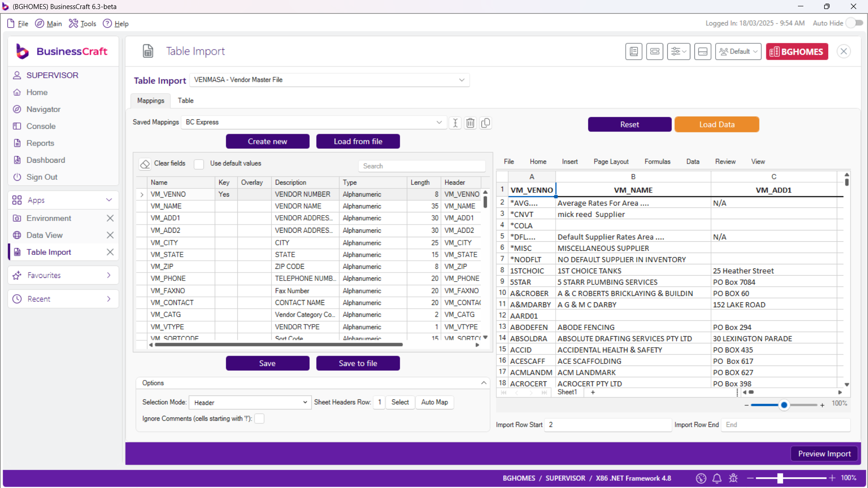The width and height of the screenshot is (868, 488).
Task: Click the copy saved mapping icon
Action: point(486,123)
